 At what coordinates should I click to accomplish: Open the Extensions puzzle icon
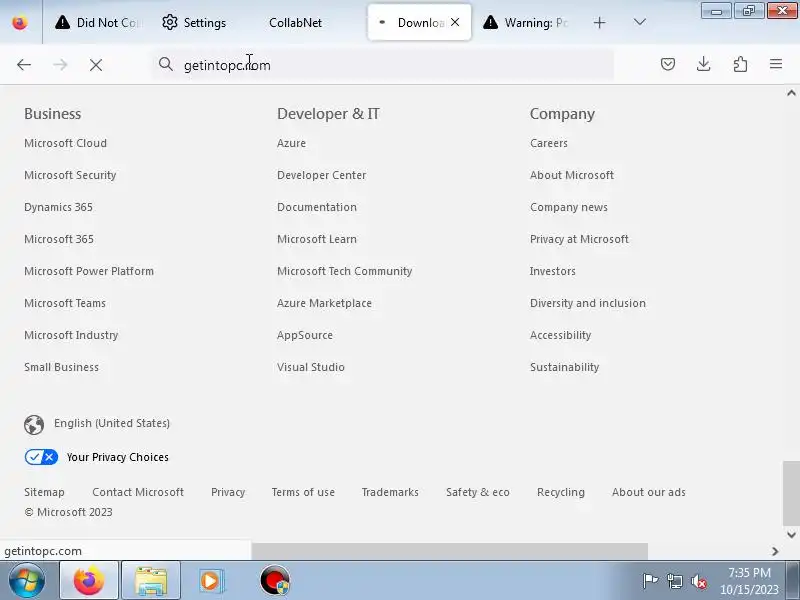click(x=740, y=64)
